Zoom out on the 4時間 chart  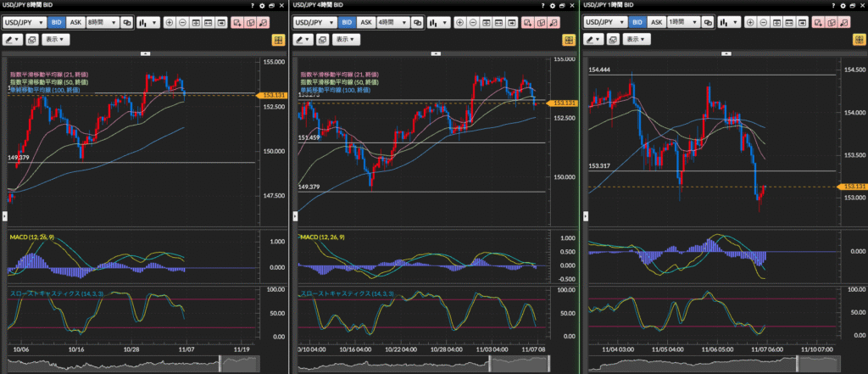point(473,22)
